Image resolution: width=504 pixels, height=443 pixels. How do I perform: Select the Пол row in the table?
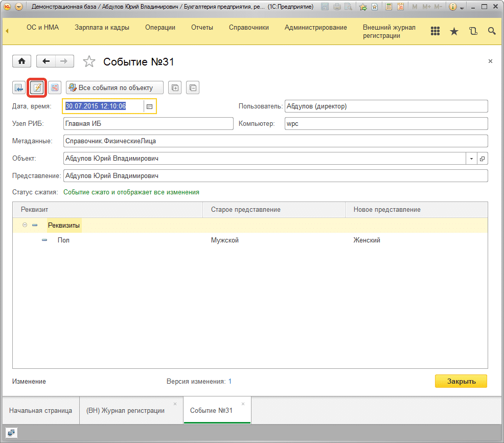63,240
